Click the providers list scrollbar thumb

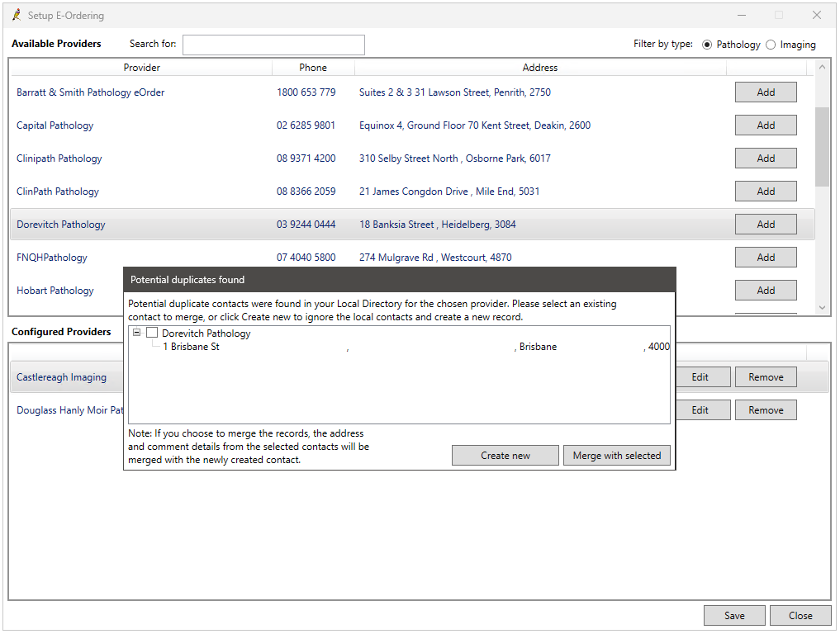(822, 147)
